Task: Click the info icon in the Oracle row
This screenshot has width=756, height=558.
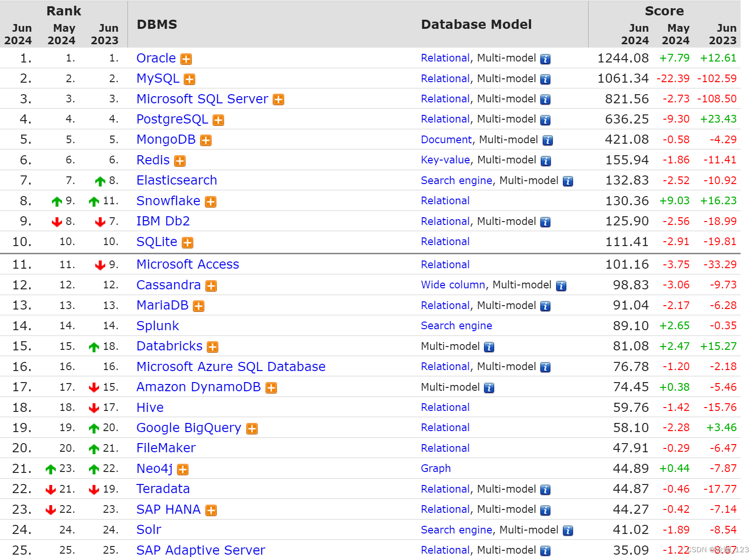Action: (x=545, y=59)
